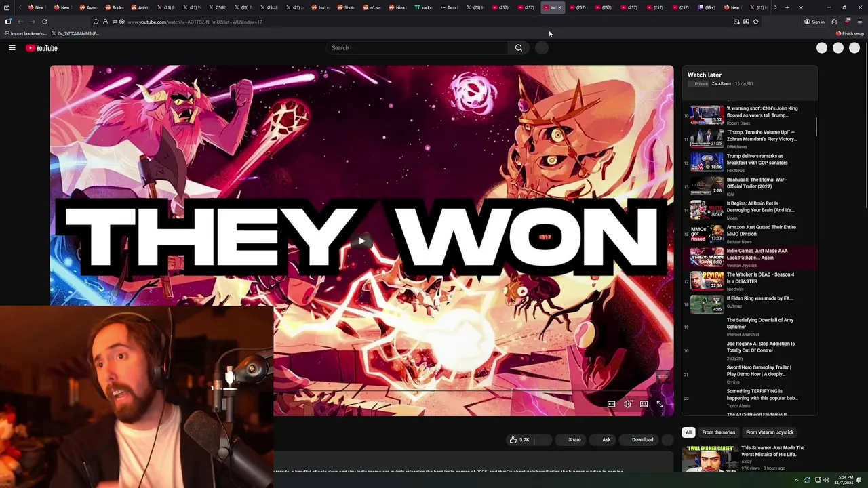Viewport: 868px width, 488px height.
Task: Open a new browser tab with plus
Action: [787, 7]
